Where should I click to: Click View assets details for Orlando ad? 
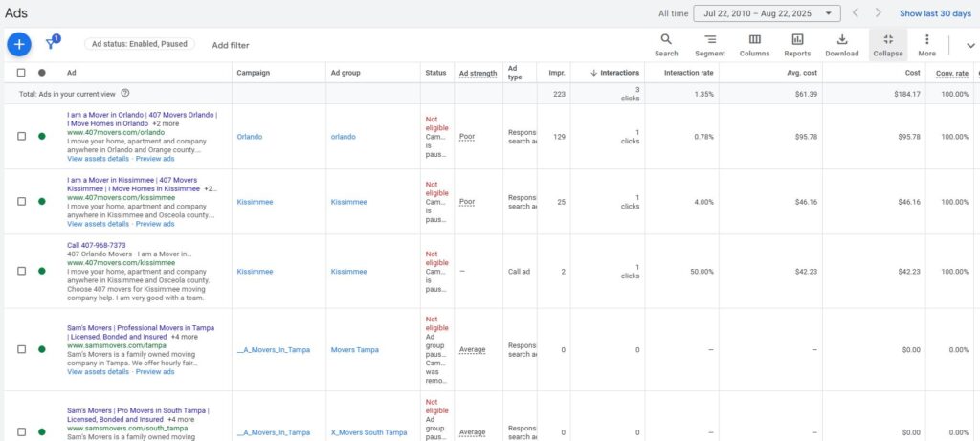(99, 159)
